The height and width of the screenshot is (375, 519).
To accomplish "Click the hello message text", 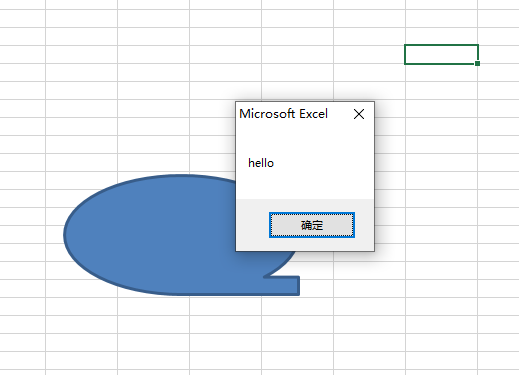I will (x=261, y=163).
